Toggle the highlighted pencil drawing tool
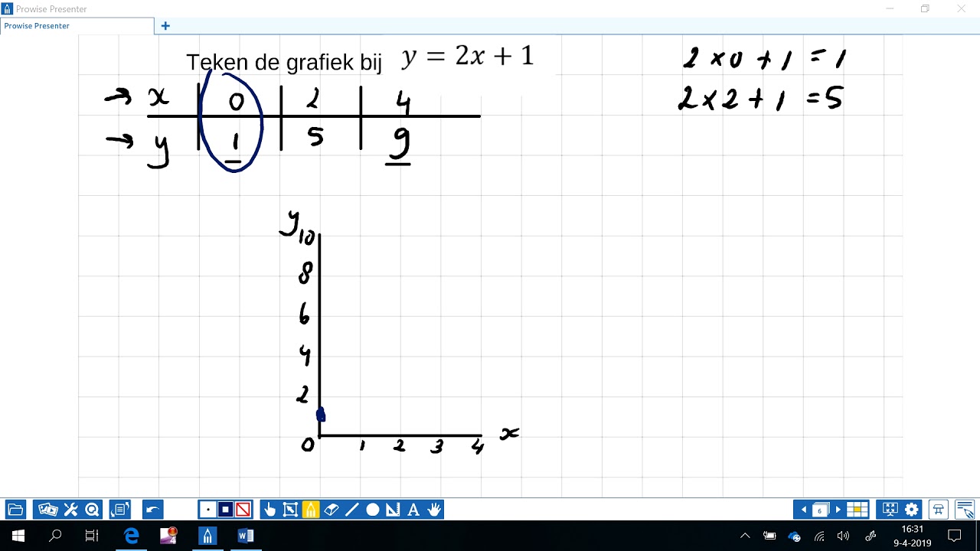Screen dimensions: 980x551 pos(311,510)
